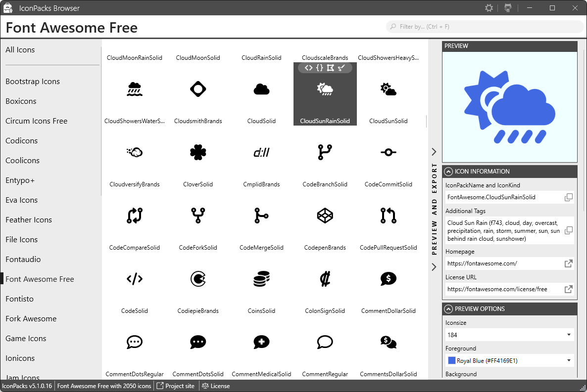Switch to Eva Icons pack
The height and width of the screenshot is (392, 587).
22,200
